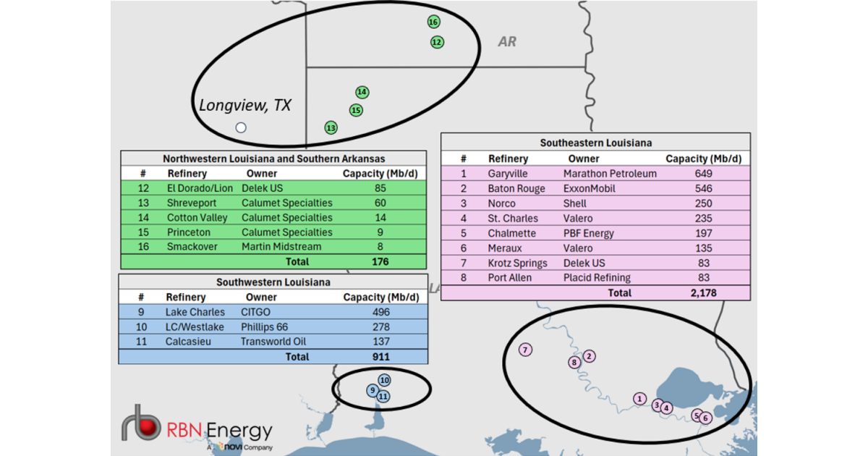This screenshot has height=456, width=868.
Task: Select the Calcasieu refinery cell
Action: coord(188,342)
